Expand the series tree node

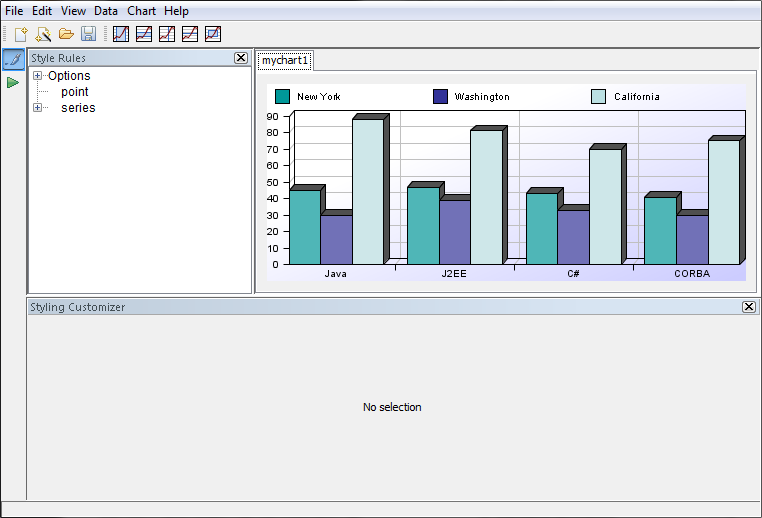38,108
